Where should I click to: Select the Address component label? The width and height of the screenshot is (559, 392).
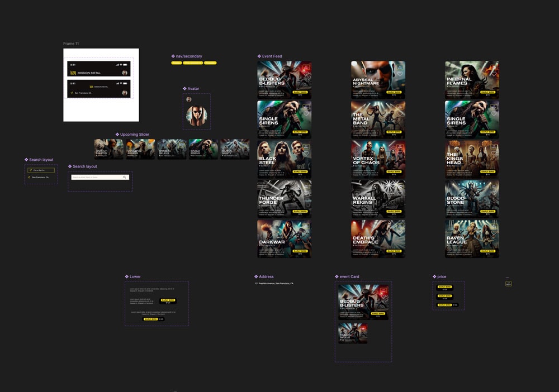tap(266, 276)
